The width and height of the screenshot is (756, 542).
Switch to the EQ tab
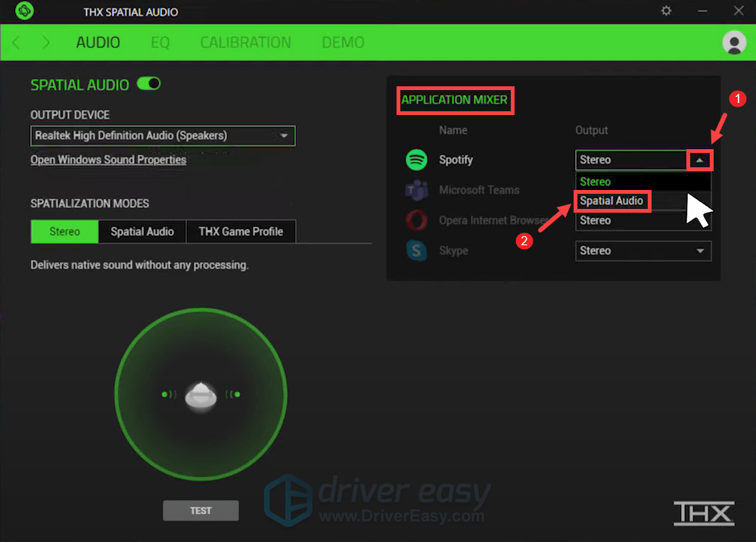(x=160, y=42)
